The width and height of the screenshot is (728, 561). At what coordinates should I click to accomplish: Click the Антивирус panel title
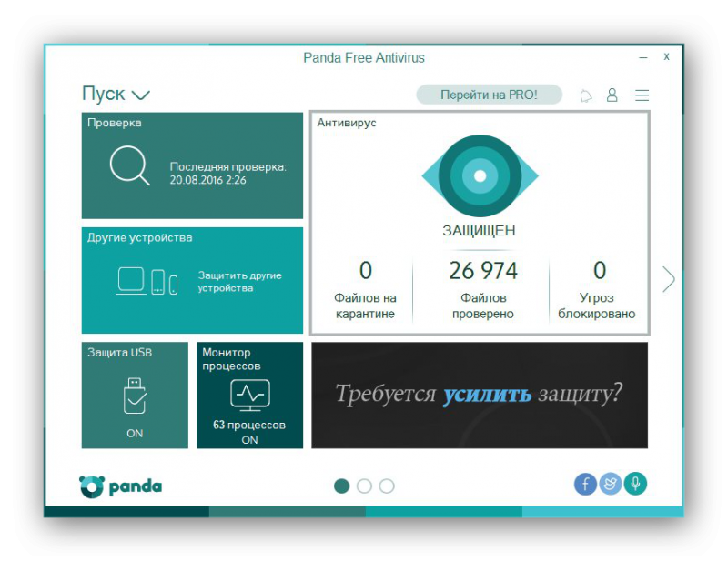click(347, 123)
